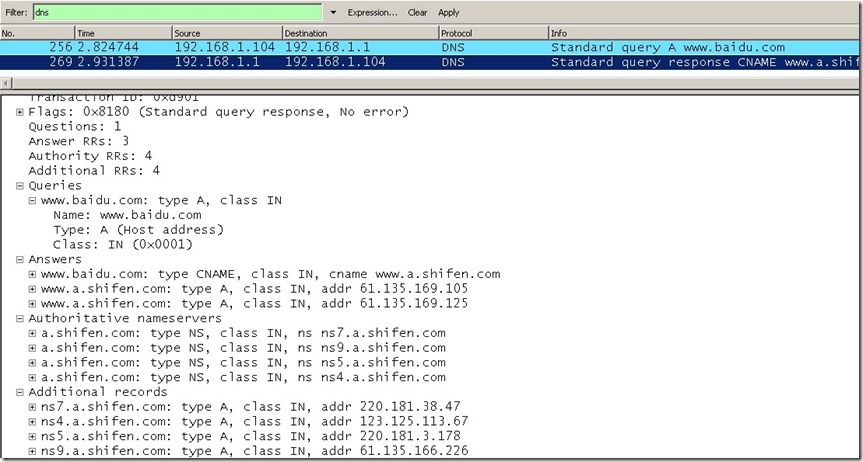Viewport: 863px width, 462px height.
Task: Sort by the Info column header
Action: tap(704, 33)
